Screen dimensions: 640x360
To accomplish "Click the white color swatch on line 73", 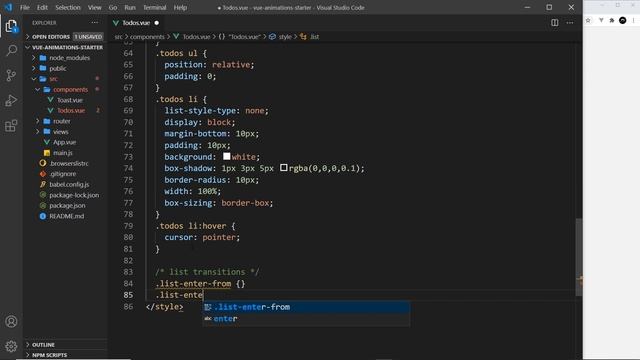I will tap(227, 156).
